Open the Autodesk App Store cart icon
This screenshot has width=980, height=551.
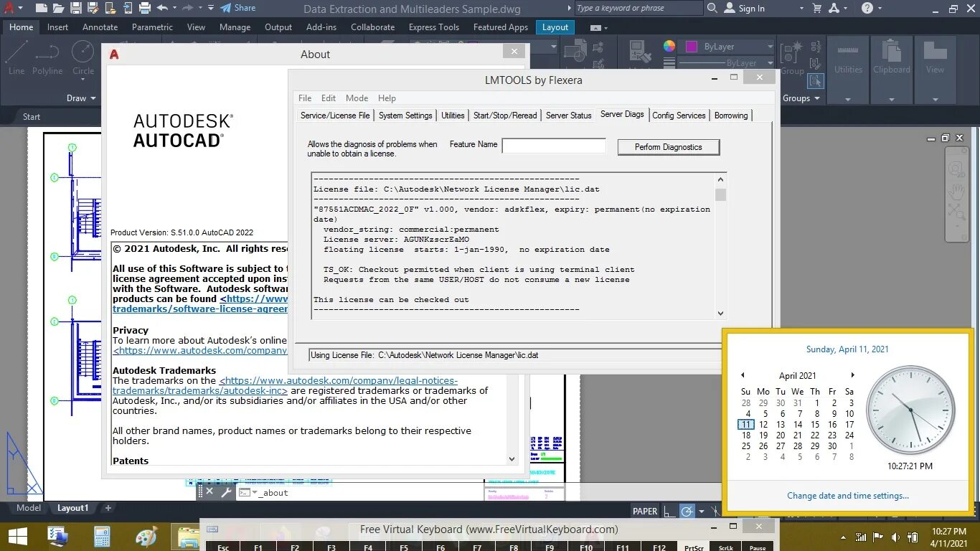(816, 8)
